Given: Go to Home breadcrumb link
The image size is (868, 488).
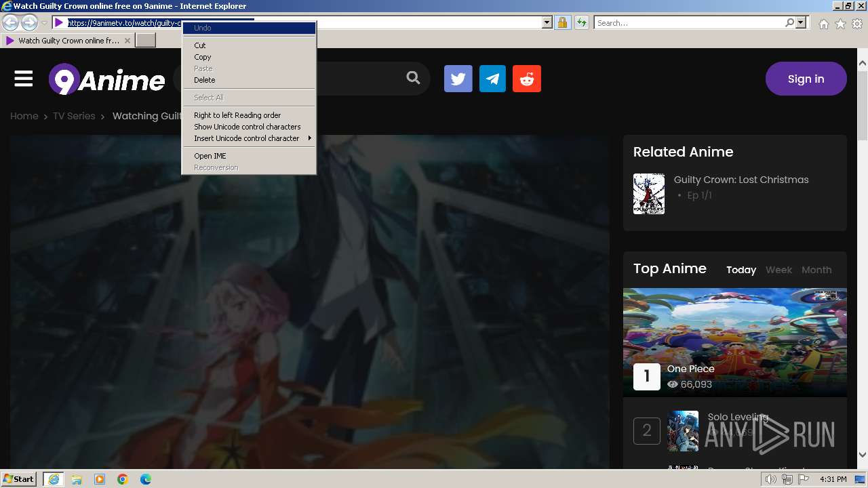Looking at the screenshot, I should pyautogui.click(x=24, y=116).
